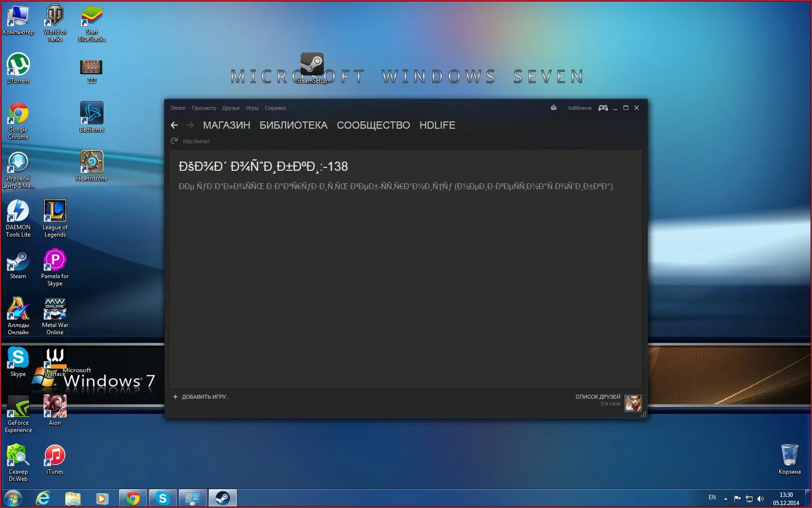The height and width of the screenshot is (508, 812).
Task: Open Steam notifications inbox icon
Action: 553,107
